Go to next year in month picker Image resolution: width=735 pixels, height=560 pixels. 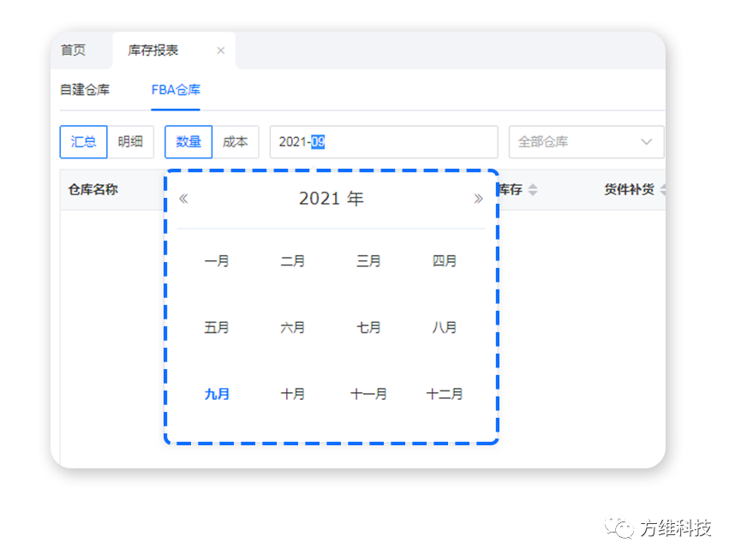click(478, 199)
